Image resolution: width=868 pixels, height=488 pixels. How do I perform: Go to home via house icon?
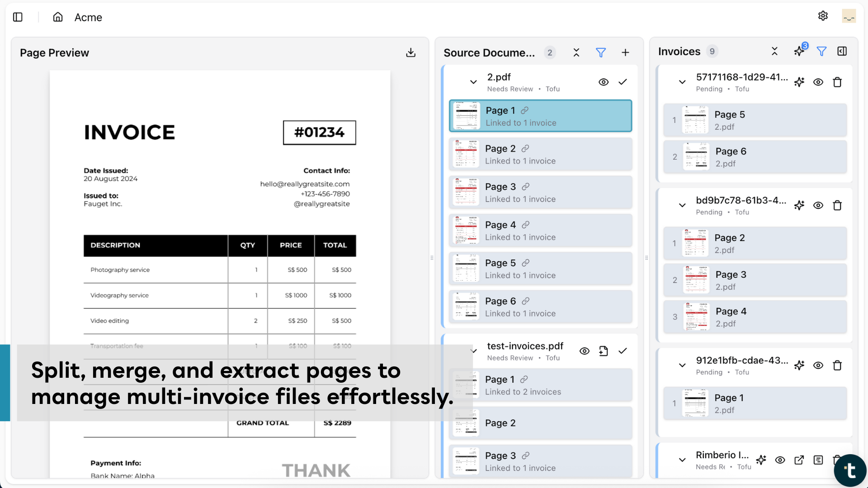point(58,17)
